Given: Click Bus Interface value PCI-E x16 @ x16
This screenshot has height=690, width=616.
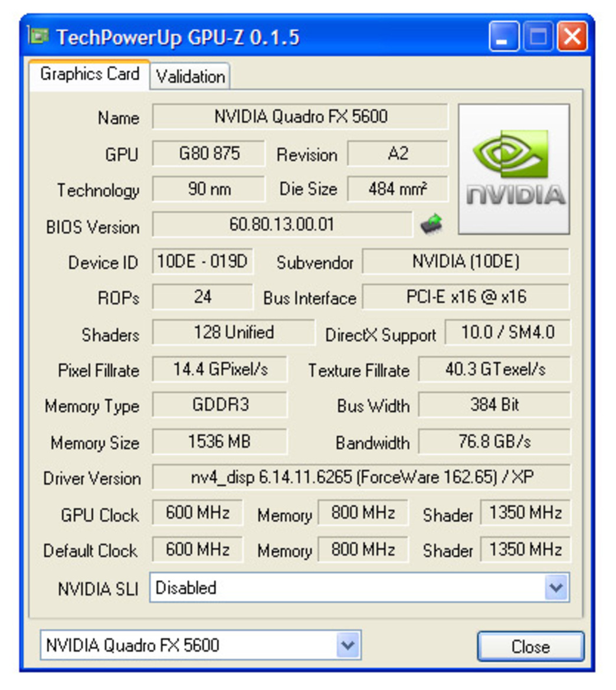Looking at the screenshot, I should [466, 296].
